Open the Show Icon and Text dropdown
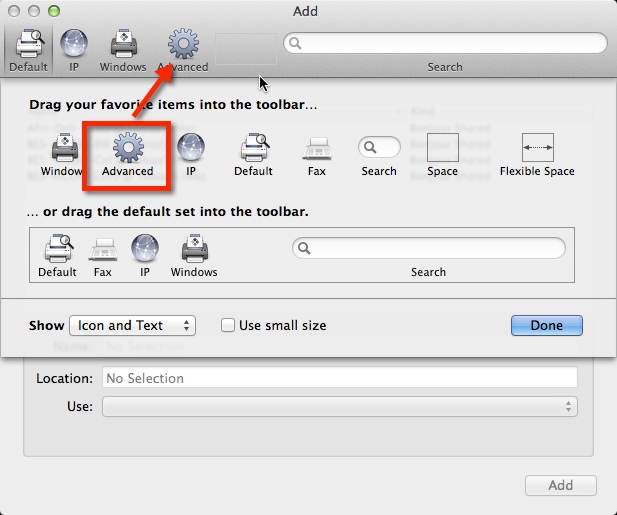 click(132, 325)
